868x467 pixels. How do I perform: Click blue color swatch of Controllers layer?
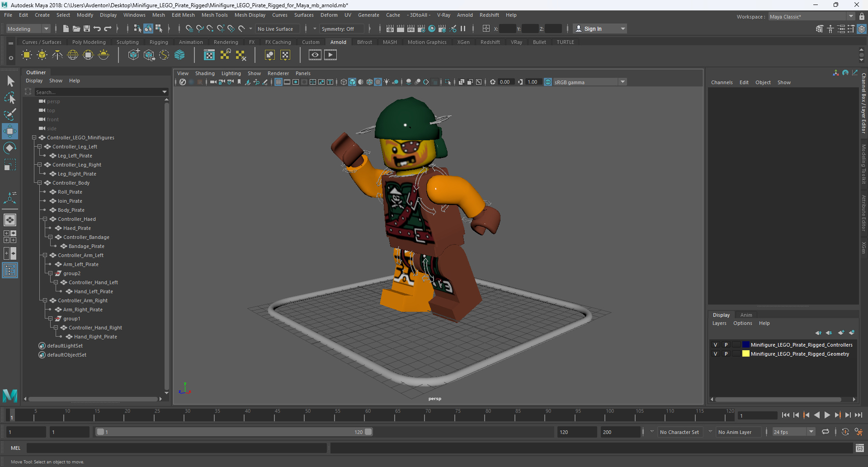tap(746, 345)
